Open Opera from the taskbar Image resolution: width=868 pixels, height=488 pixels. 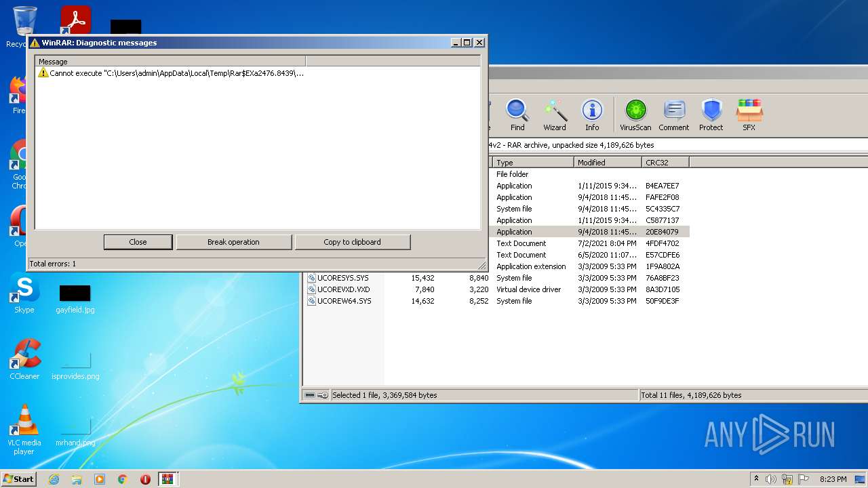tap(145, 479)
